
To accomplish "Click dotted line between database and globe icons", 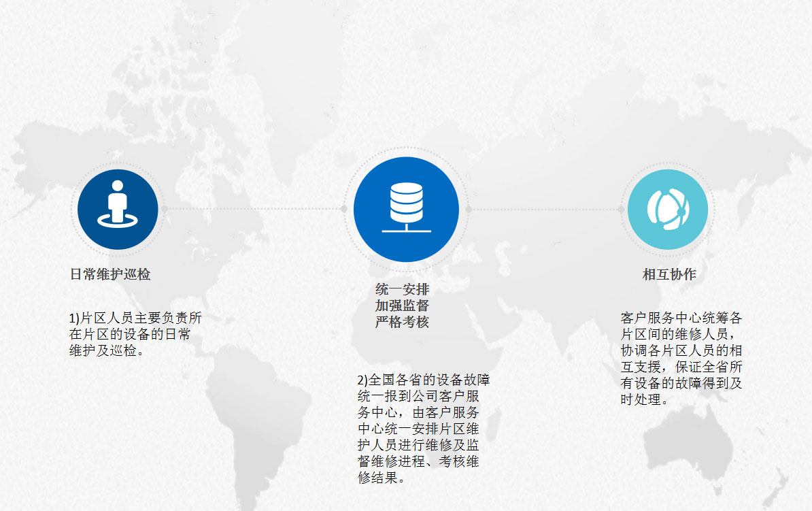I will point(544,209).
